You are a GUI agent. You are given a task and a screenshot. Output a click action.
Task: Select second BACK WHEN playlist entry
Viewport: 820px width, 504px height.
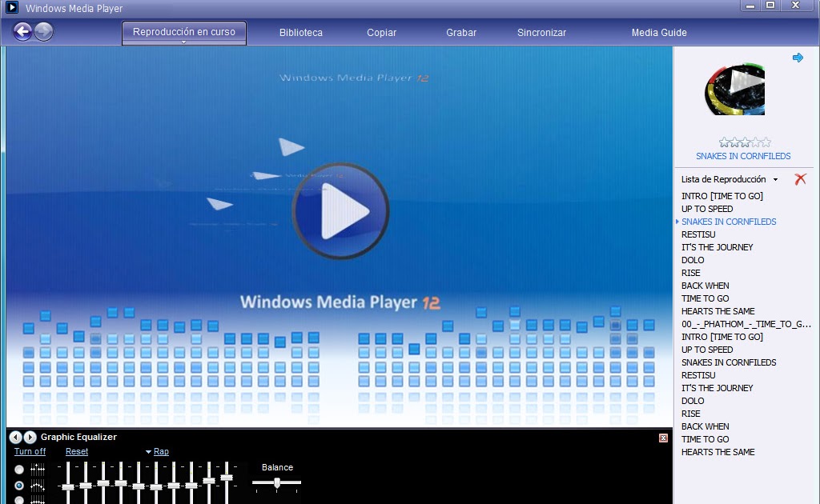(x=705, y=426)
